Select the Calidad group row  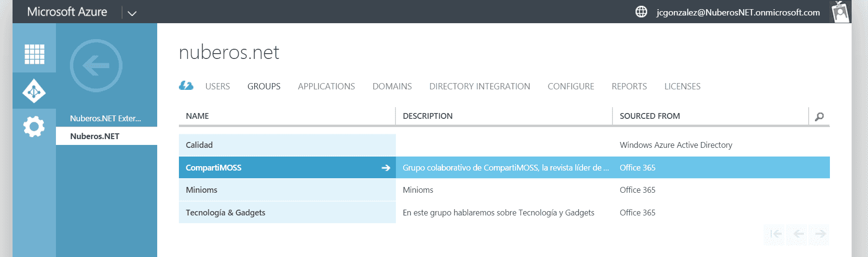pos(504,145)
